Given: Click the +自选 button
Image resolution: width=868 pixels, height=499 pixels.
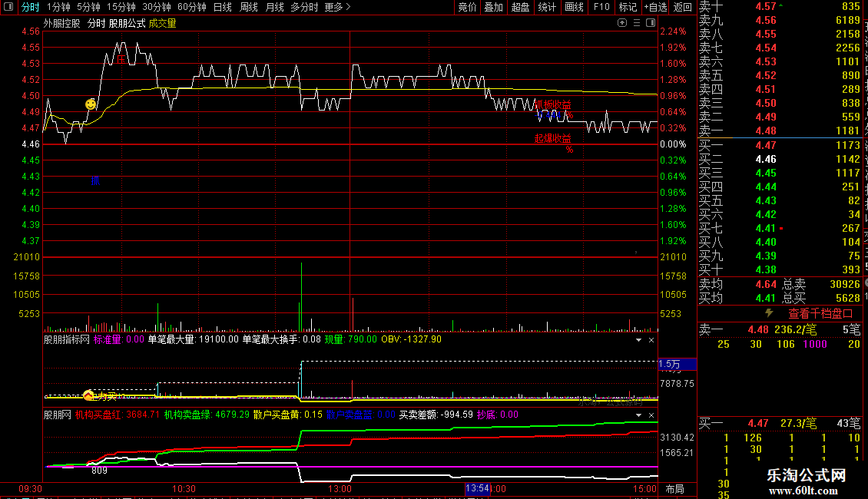Looking at the screenshot, I should (655, 7).
